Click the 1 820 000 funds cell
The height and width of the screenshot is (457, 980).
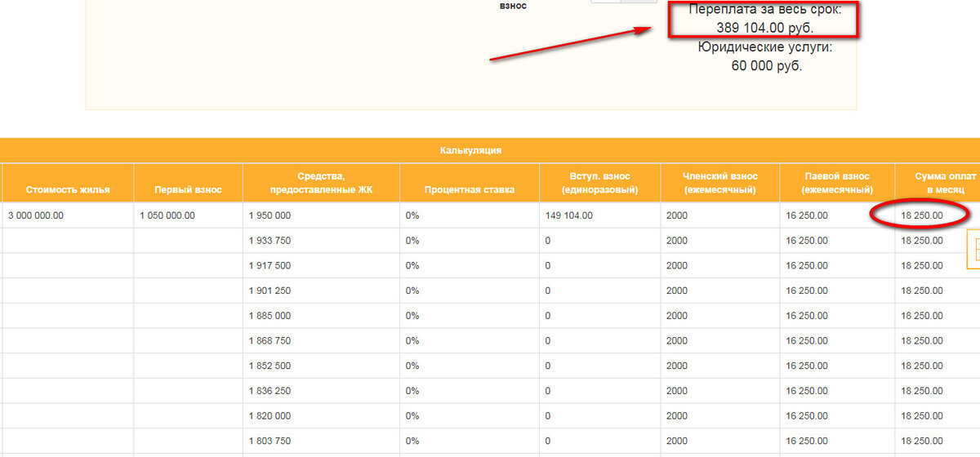pyautogui.click(x=321, y=416)
